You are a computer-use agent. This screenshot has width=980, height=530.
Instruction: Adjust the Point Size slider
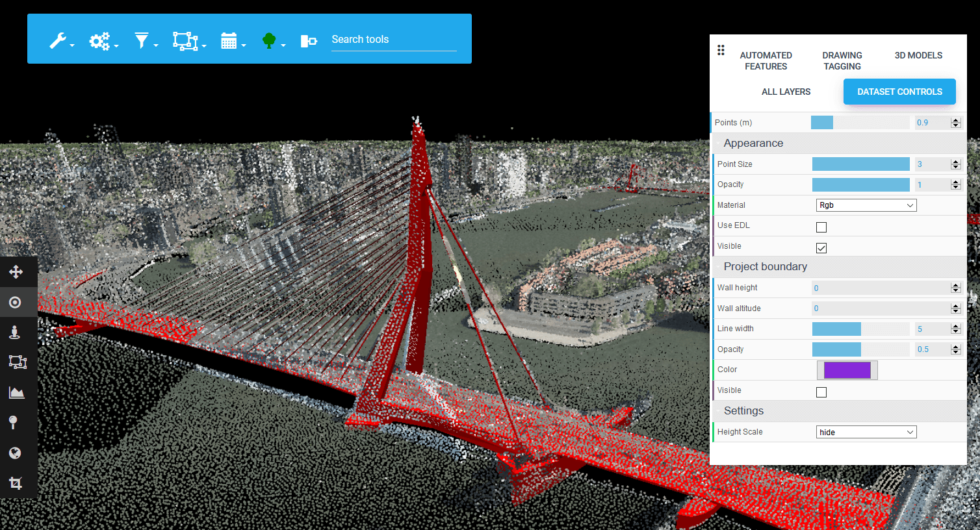pos(861,164)
